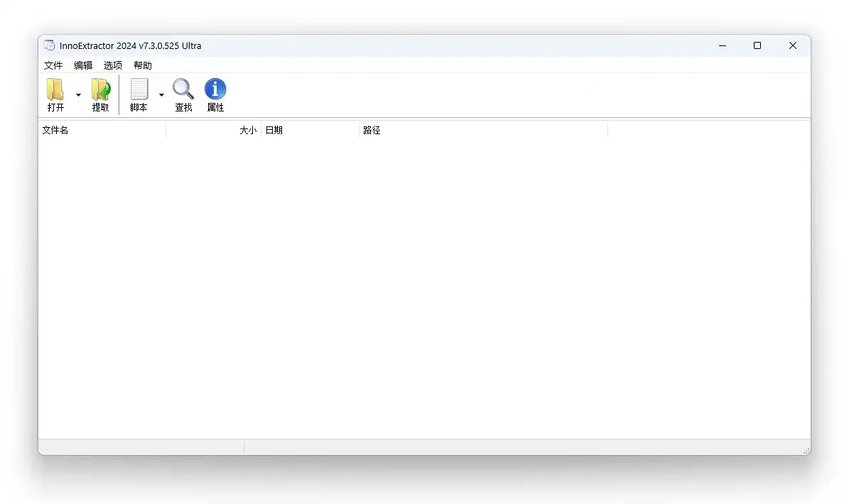Click the InnoExtractor title bar app icon
The width and height of the screenshot is (854, 504).
(x=49, y=45)
